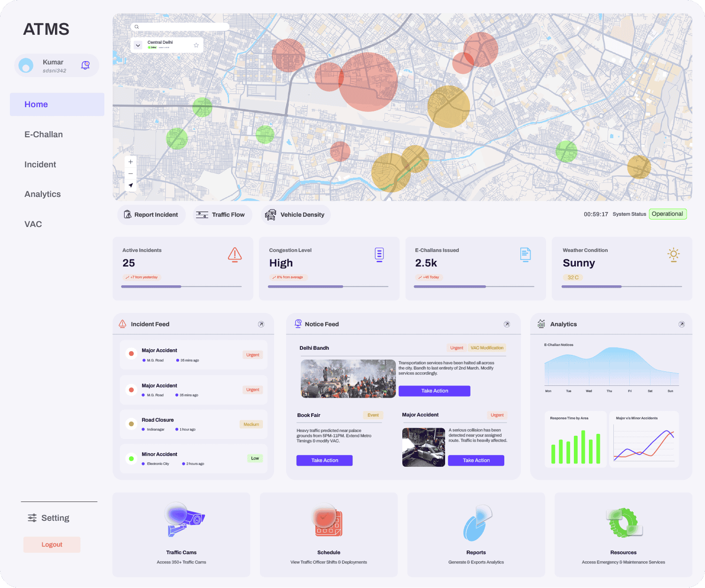The width and height of the screenshot is (705, 588).
Task: Expand the Central Delhi location dropdown
Action: [138, 46]
